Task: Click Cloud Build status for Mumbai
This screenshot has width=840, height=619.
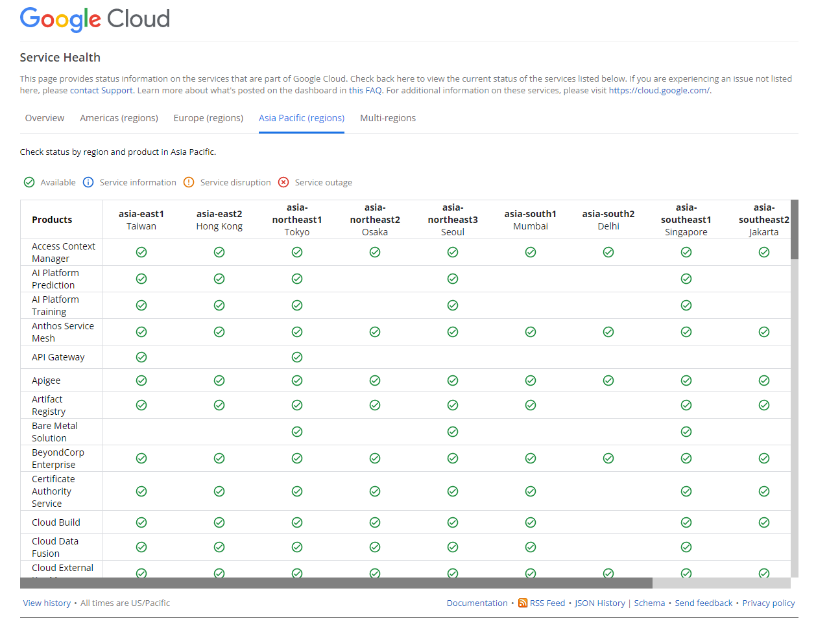Action: click(531, 522)
